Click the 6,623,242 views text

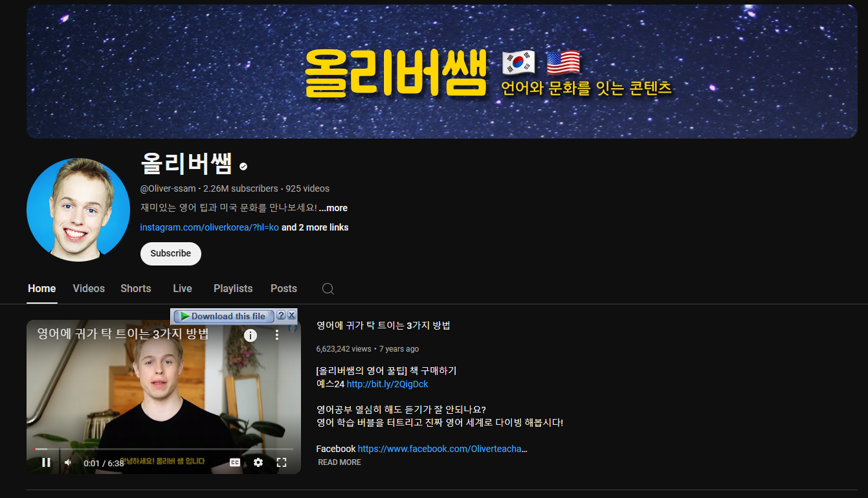click(x=344, y=349)
